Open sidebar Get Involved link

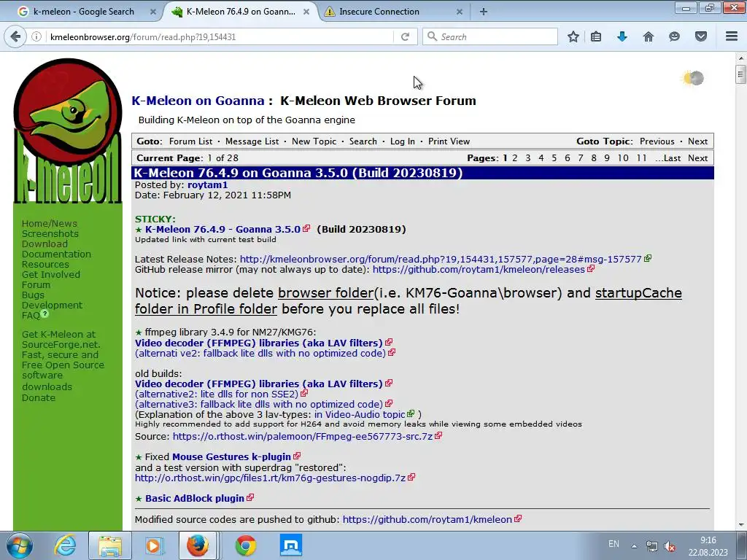(51, 275)
